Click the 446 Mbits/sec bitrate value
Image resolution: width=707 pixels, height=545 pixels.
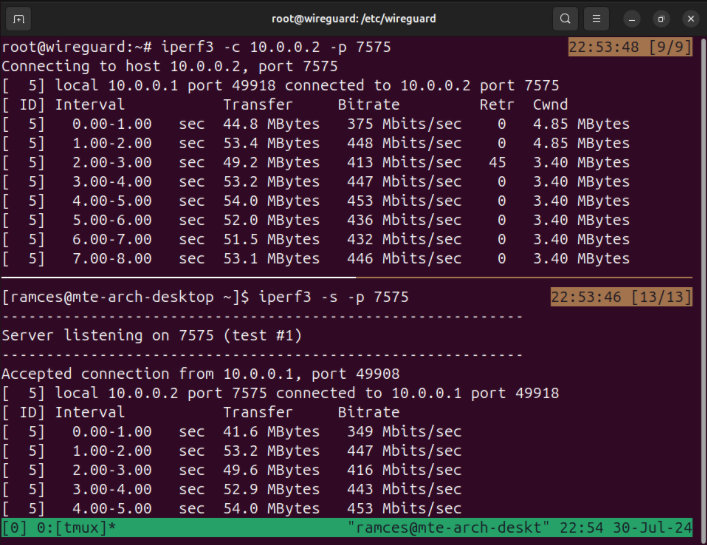pos(404,259)
